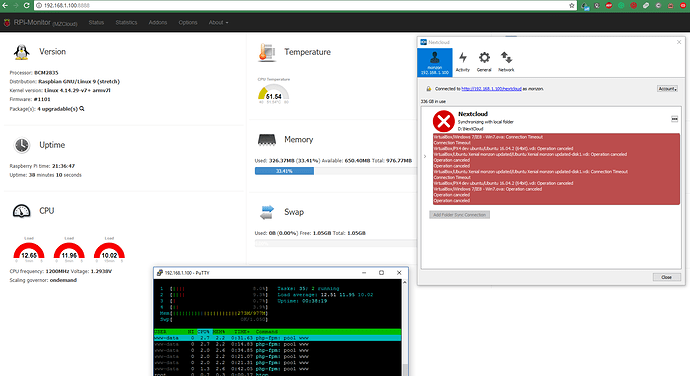Open Network settings in Nextcloud window
This screenshot has width=690, height=376.
pyautogui.click(x=506, y=62)
